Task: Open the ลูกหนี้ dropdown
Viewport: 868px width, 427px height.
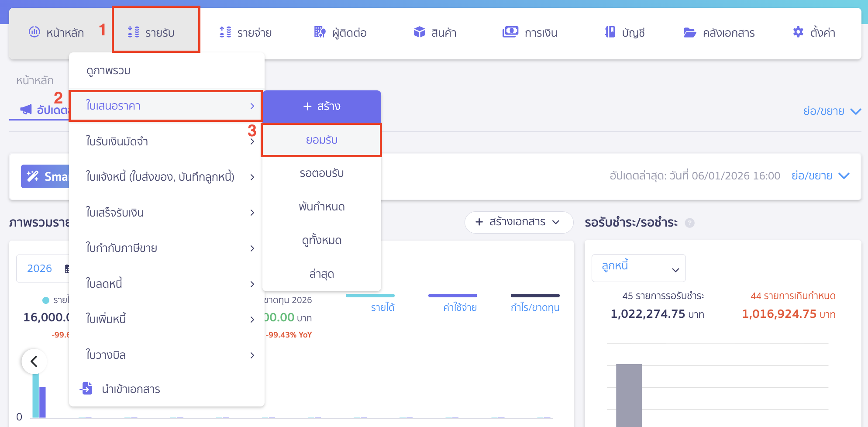Action: [638, 268]
